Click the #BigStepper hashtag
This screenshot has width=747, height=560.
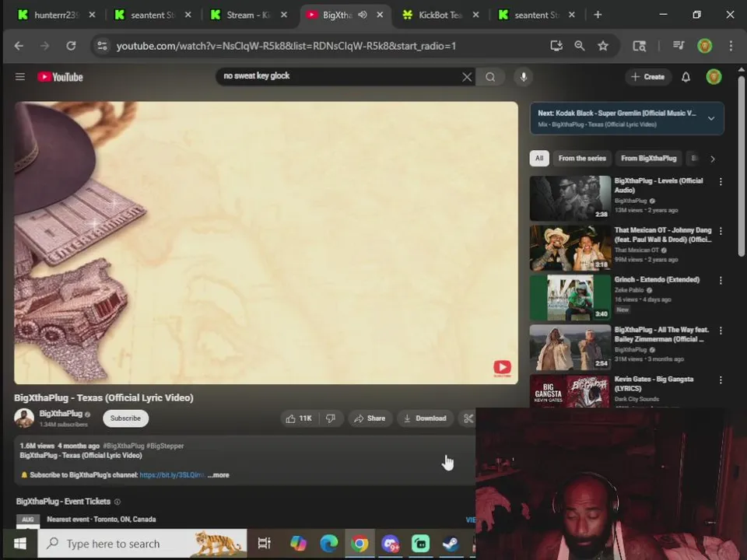(x=165, y=446)
